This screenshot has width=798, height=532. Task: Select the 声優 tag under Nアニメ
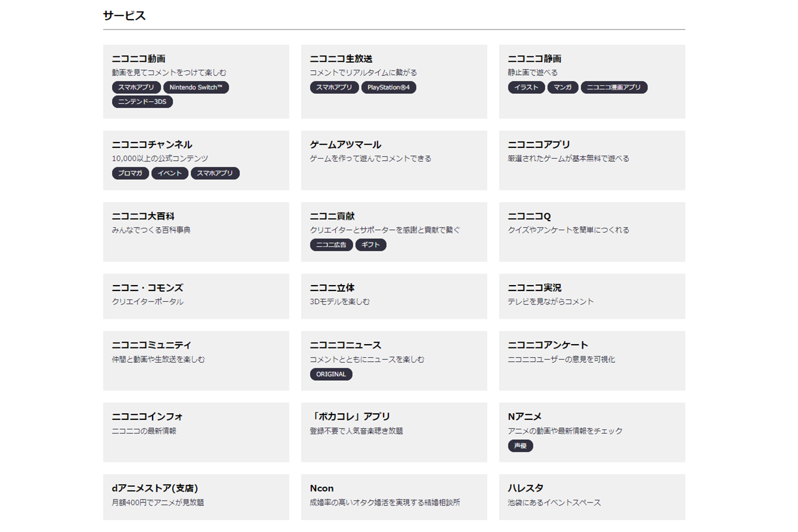click(520, 446)
